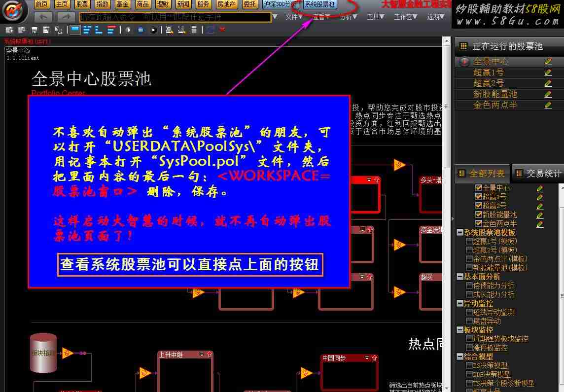Image resolution: width=564 pixels, height=392 pixels.
Task: Open the 文件 dropdown menu
Action: [x=294, y=17]
